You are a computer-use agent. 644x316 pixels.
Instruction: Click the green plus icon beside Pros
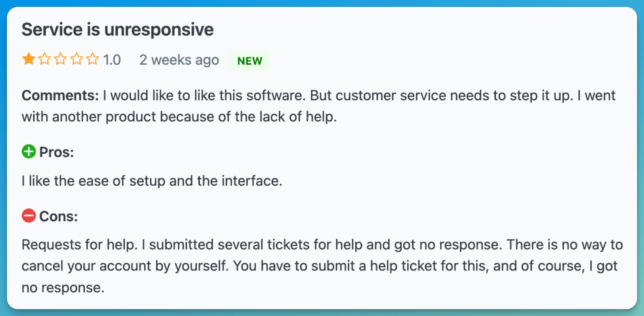[29, 152]
